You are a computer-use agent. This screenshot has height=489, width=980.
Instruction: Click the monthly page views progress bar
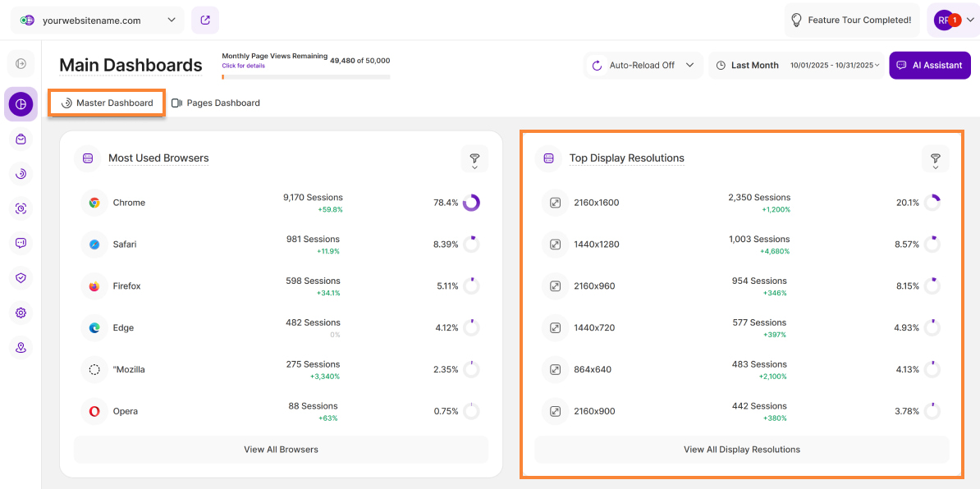[x=305, y=77]
